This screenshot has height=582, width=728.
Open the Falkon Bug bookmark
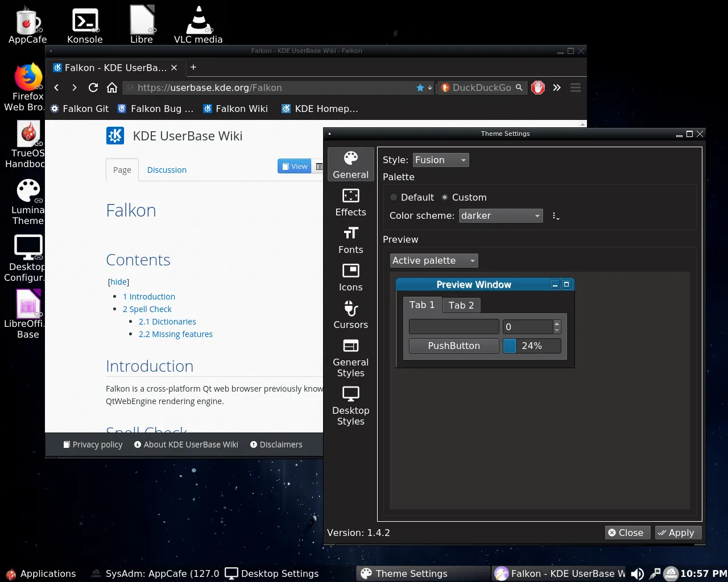tap(155, 109)
